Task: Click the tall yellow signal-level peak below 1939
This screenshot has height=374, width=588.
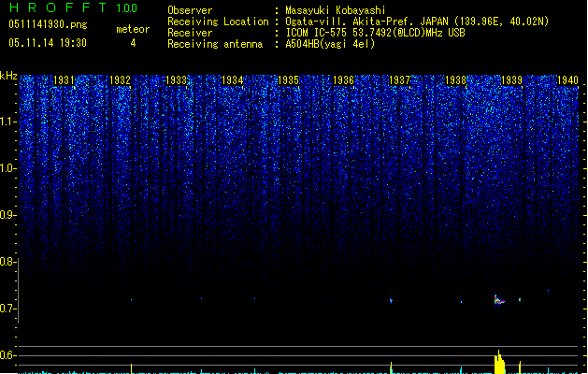Action: pos(499,362)
